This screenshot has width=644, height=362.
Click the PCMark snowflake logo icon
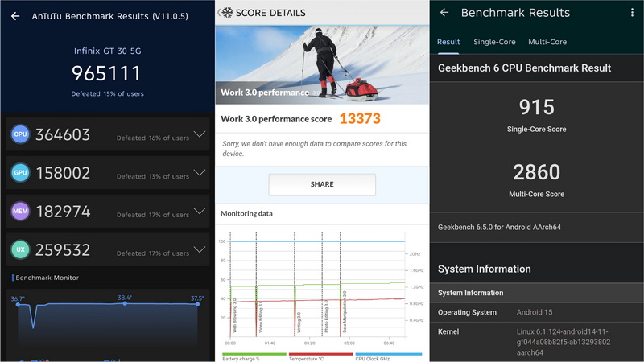click(226, 13)
